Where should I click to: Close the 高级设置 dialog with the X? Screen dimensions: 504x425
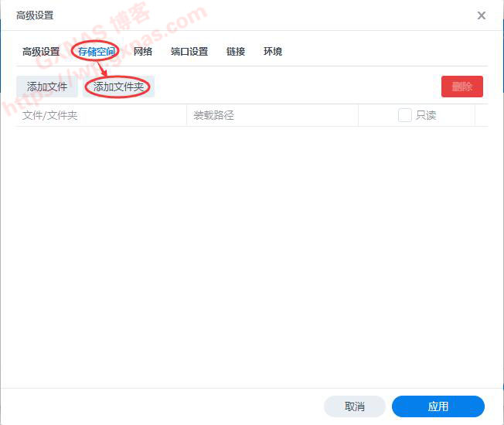coord(482,15)
